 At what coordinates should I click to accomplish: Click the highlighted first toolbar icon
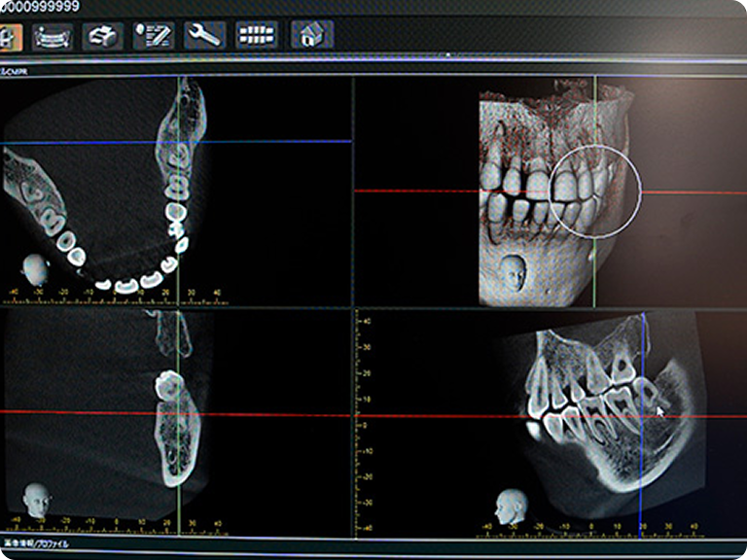coord(10,37)
